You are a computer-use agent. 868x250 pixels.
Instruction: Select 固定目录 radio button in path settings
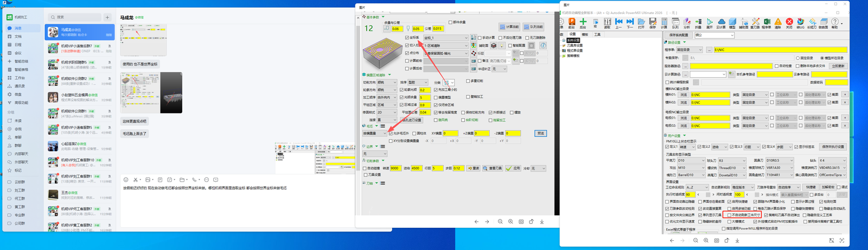tap(798, 58)
